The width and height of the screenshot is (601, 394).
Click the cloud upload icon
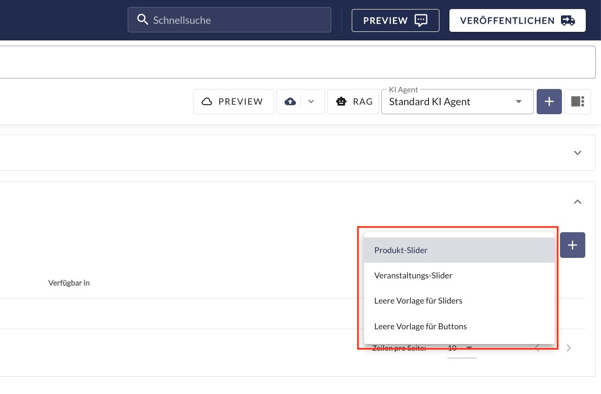pyautogui.click(x=290, y=102)
